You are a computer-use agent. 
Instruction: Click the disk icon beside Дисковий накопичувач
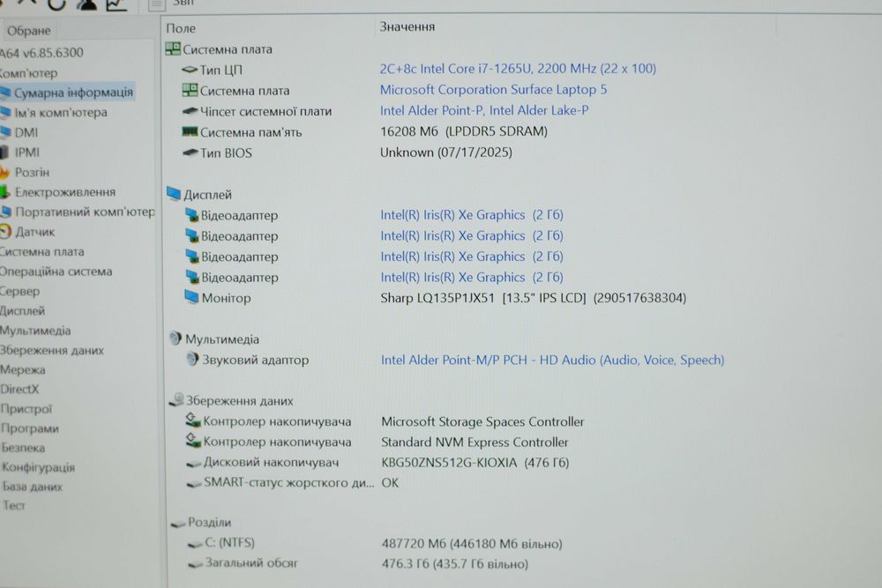click(194, 463)
